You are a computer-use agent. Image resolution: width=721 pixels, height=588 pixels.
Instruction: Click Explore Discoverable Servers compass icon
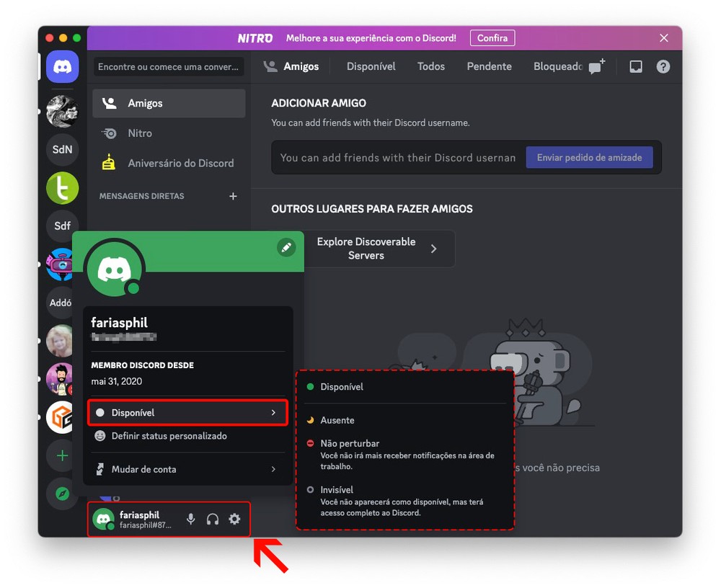(63, 493)
